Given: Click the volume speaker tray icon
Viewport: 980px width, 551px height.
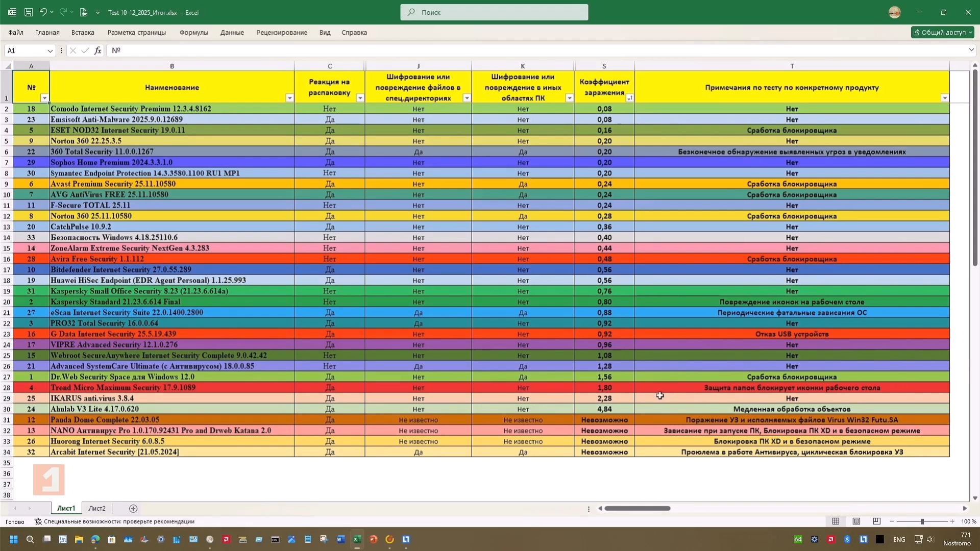Looking at the screenshot, I should point(930,539).
